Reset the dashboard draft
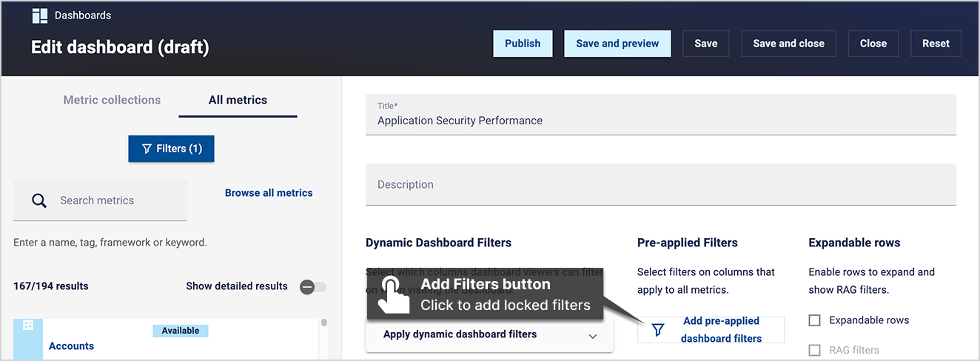The image size is (980, 361). pos(936,44)
